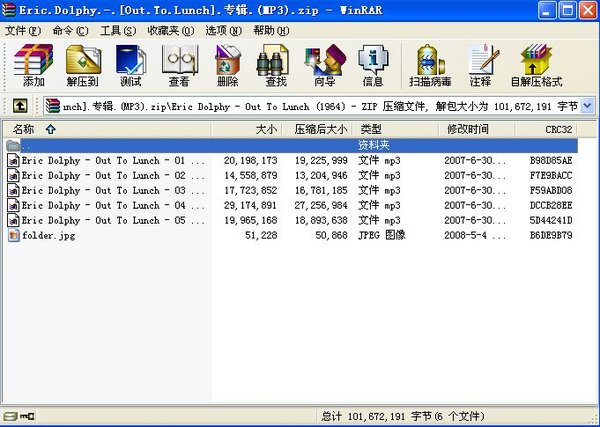Click the mp3 icon of track 03
Viewport: 600px width, 427px height.
coord(14,191)
